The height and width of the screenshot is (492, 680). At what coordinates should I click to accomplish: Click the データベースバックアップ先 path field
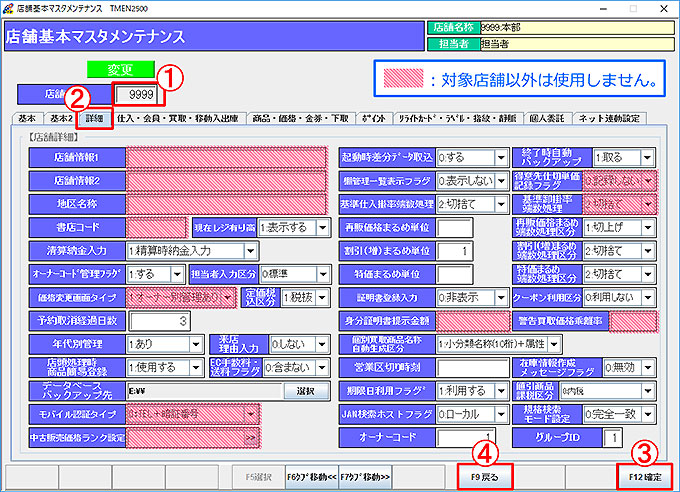click(205, 391)
